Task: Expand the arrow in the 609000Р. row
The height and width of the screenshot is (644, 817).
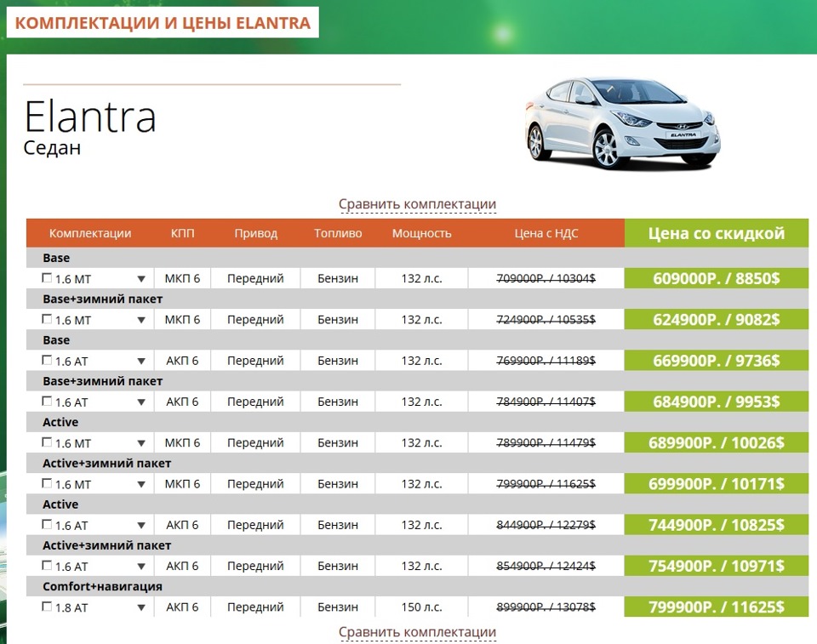Action: pos(141,279)
